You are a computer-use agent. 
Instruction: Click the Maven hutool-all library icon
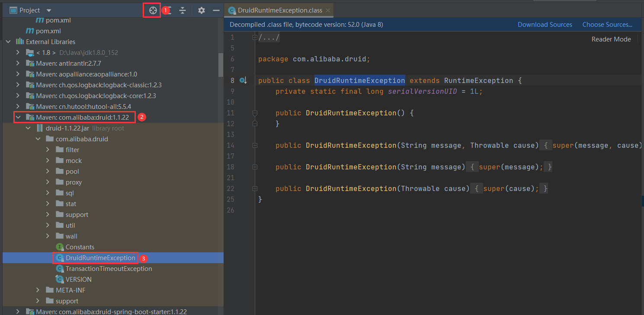coord(30,107)
